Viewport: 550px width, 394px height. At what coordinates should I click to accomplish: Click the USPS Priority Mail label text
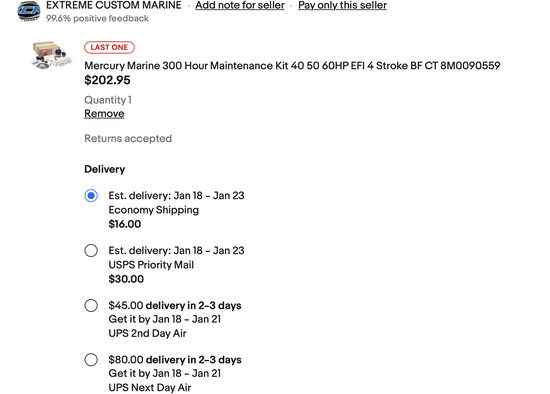tap(151, 265)
